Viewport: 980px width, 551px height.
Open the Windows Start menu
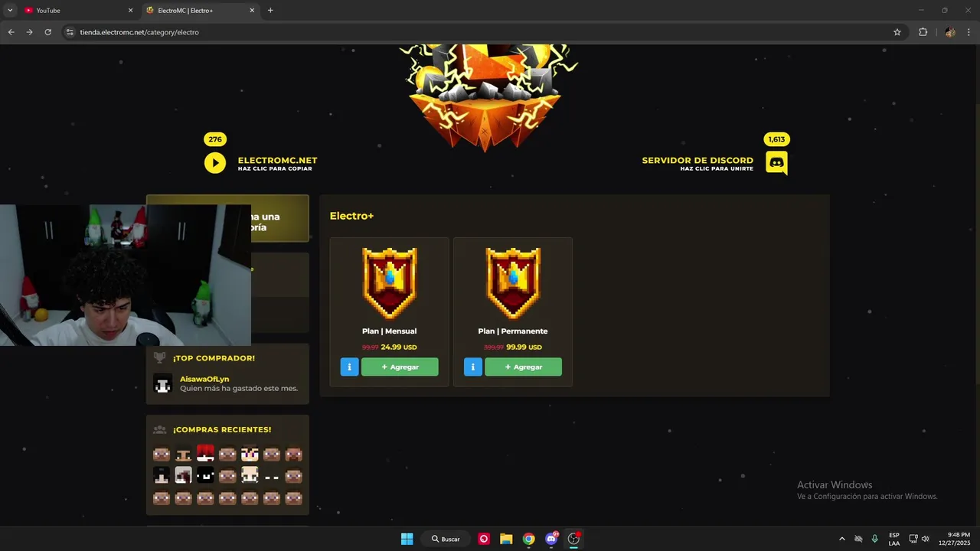pos(407,539)
